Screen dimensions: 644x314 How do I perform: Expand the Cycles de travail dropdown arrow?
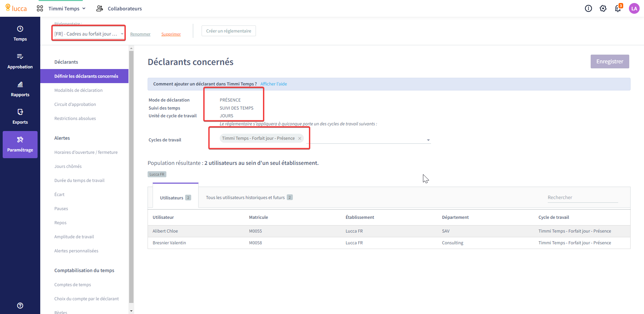click(x=428, y=140)
